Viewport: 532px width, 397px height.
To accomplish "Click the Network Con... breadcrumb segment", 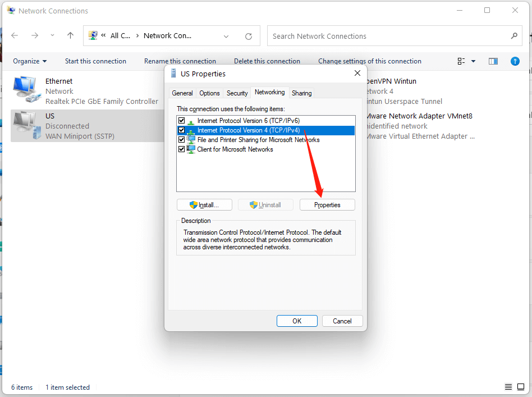I will point(168,36).
